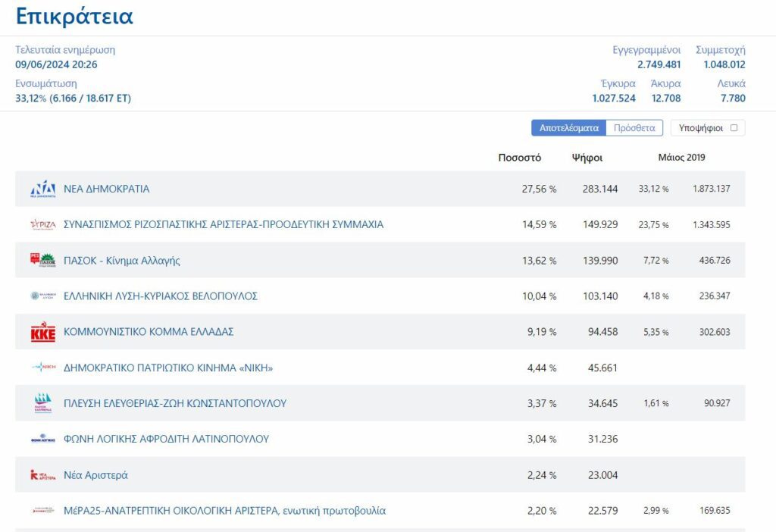This screenshot has height=532, width=776.
Task: Click the Έγκυρα value 1.027.524
Action: tap(614, 98)
